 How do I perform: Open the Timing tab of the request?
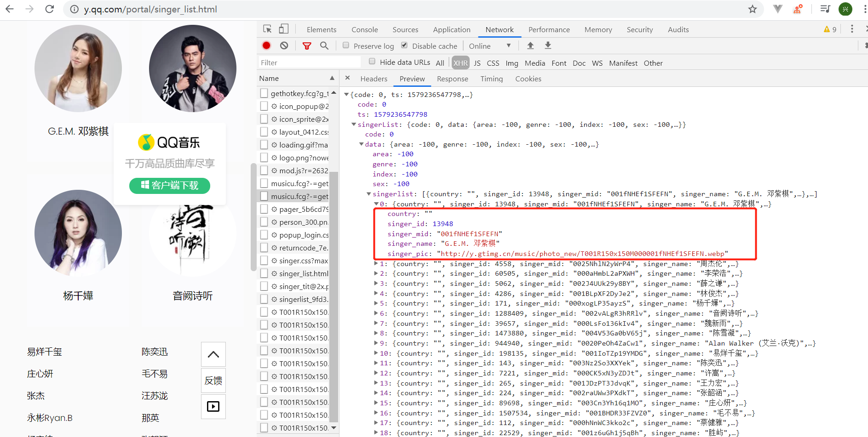(492, 79)
